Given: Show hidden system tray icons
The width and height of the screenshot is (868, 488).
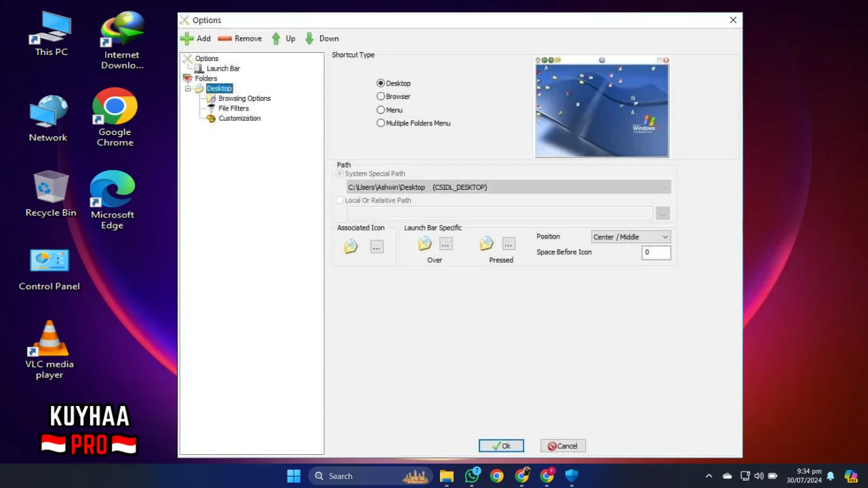Looking at the screenshot, I should point(709,476).
